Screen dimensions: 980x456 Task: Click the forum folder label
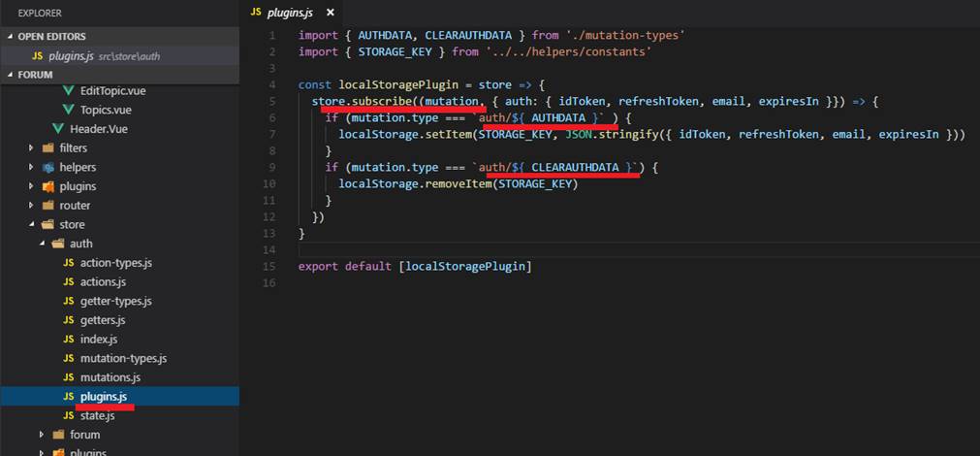coord(84,435)
